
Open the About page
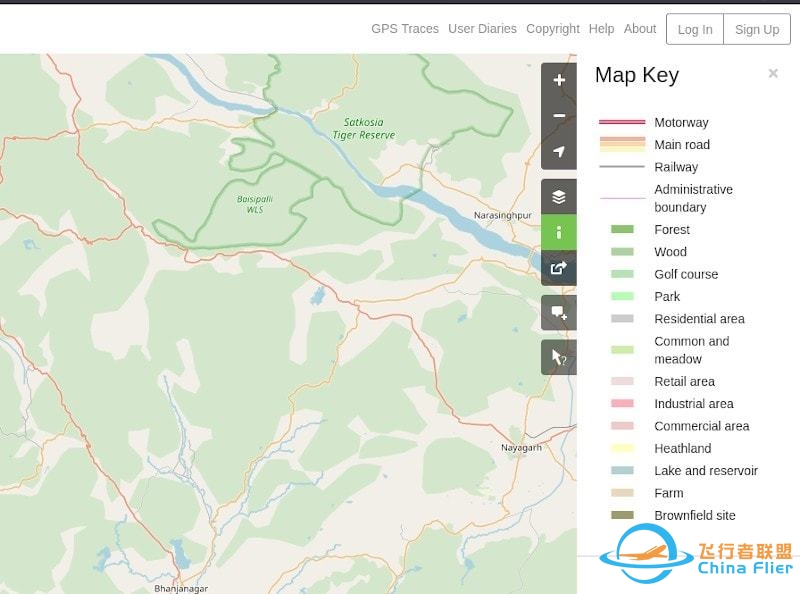(x=640, y=29)
